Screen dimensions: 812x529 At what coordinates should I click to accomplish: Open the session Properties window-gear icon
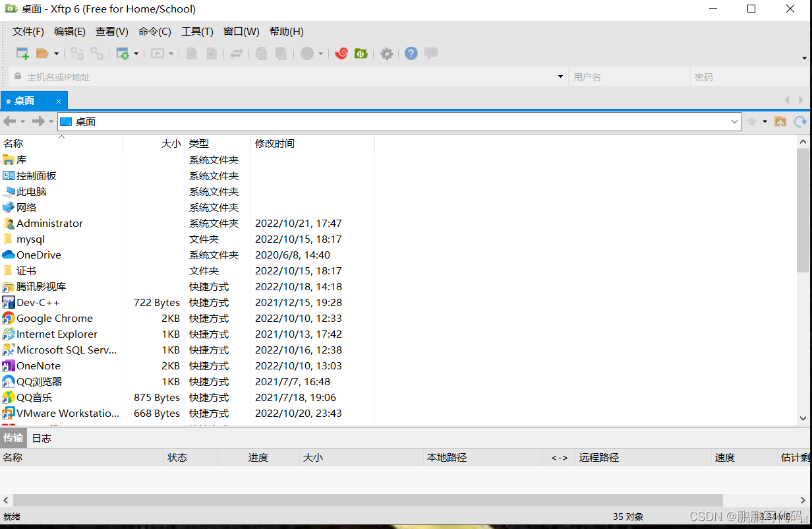tap(123, 53)
